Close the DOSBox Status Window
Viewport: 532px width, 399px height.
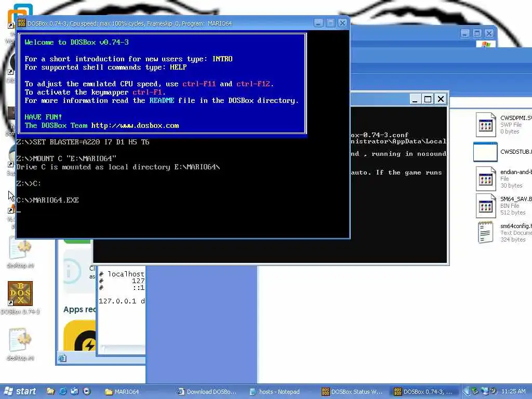441,99
